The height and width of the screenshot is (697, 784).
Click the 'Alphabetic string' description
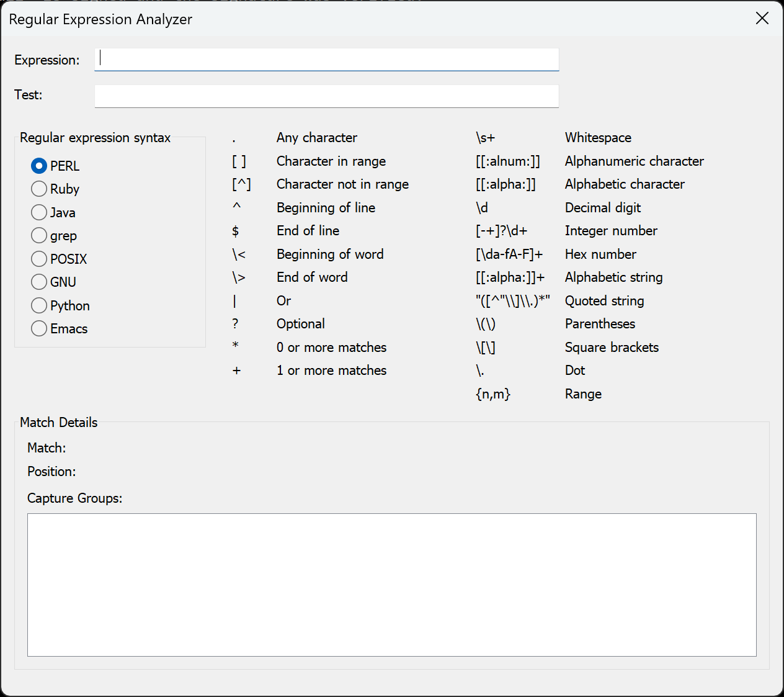click(x=614, y=277)
